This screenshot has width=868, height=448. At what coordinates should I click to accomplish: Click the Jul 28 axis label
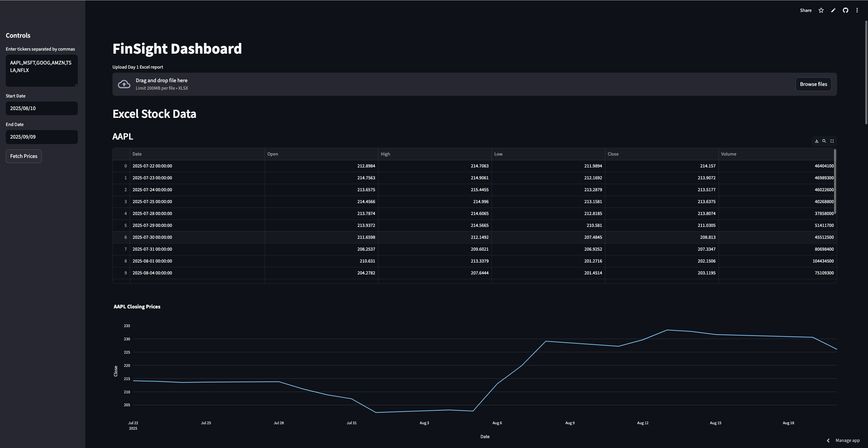(x=279, y=423)
